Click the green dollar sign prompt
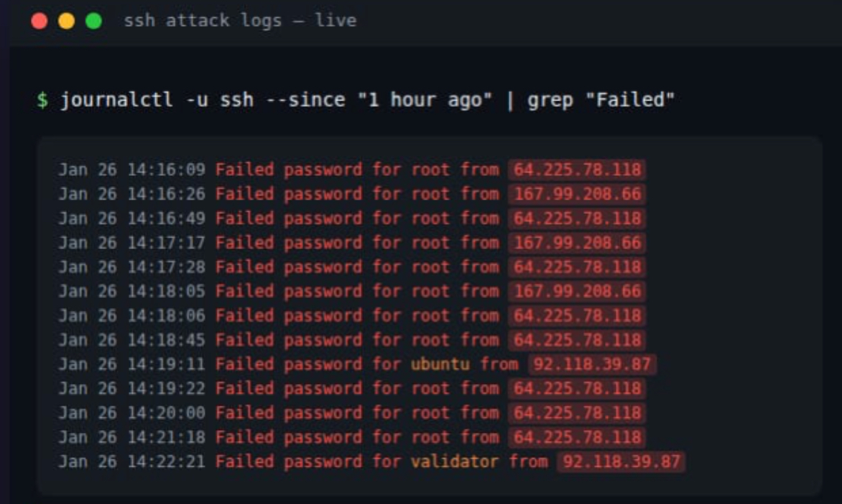Screen dimensions: 842x504 coord(43,100)
